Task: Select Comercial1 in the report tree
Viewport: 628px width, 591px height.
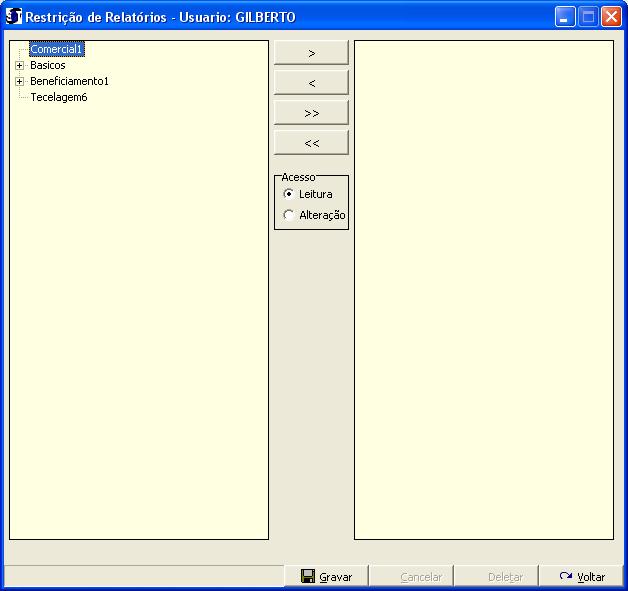Action: pos(56,49)
